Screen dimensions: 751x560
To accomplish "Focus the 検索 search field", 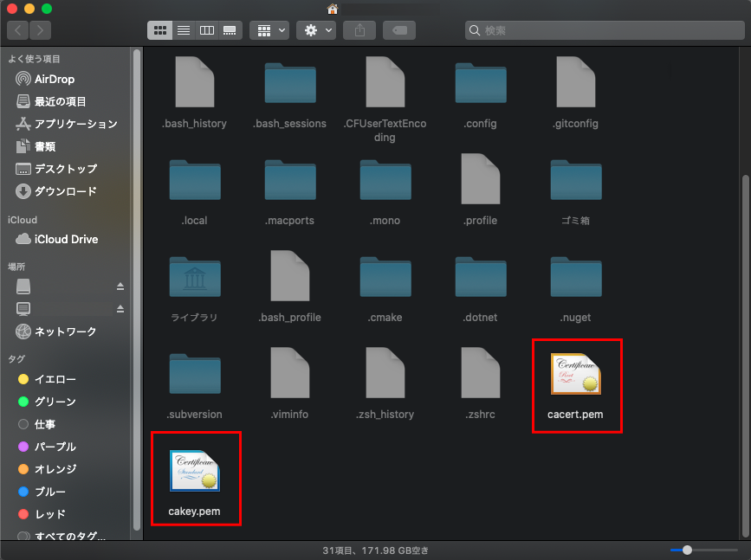I will (x=605, y=30).
